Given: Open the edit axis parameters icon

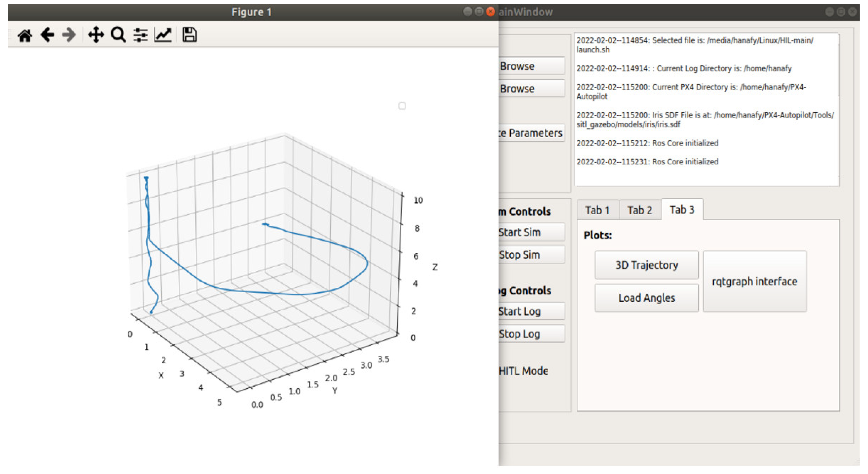Looking at the screenshot, I should click(x=163, y=35).
